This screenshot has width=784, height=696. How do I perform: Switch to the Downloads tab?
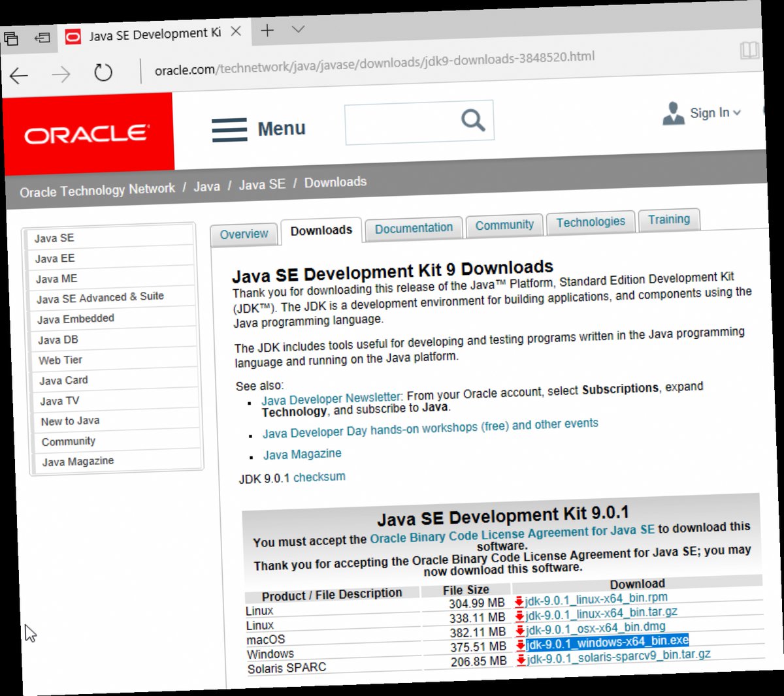321,231
